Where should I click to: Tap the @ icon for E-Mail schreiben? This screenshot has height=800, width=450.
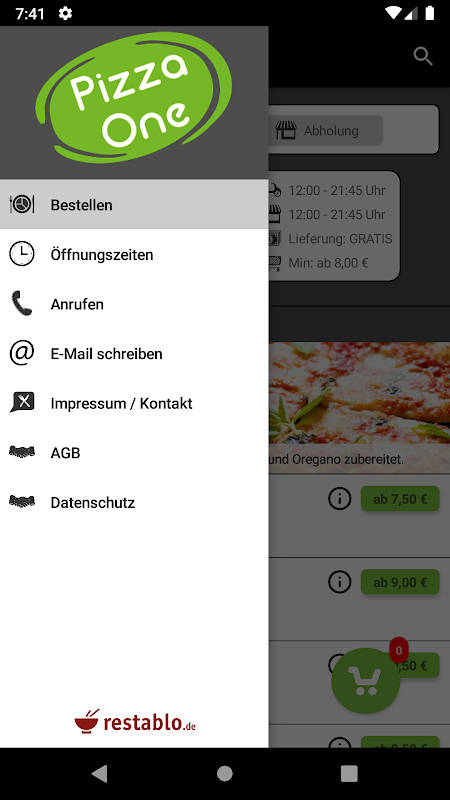22,353
